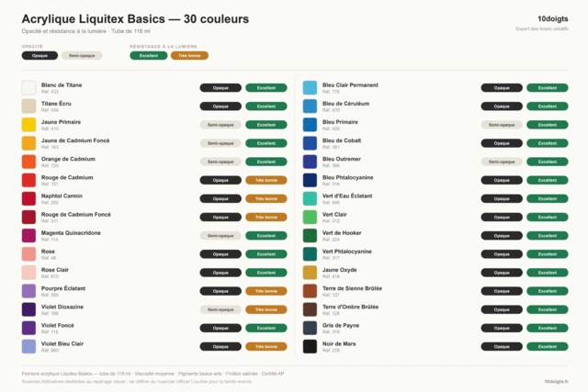Click the Noir de Mars swatch
The image size is (588, 392).
311,347
